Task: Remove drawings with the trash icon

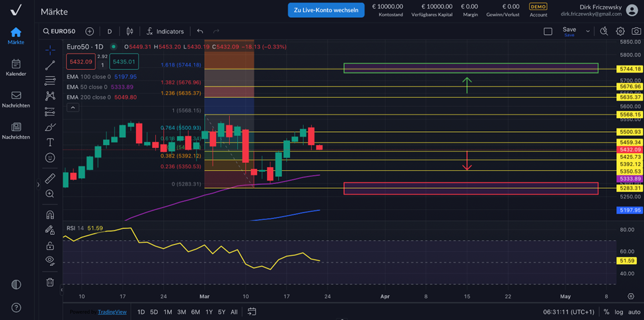Action: pyautogui.click(x=50, y=282)
